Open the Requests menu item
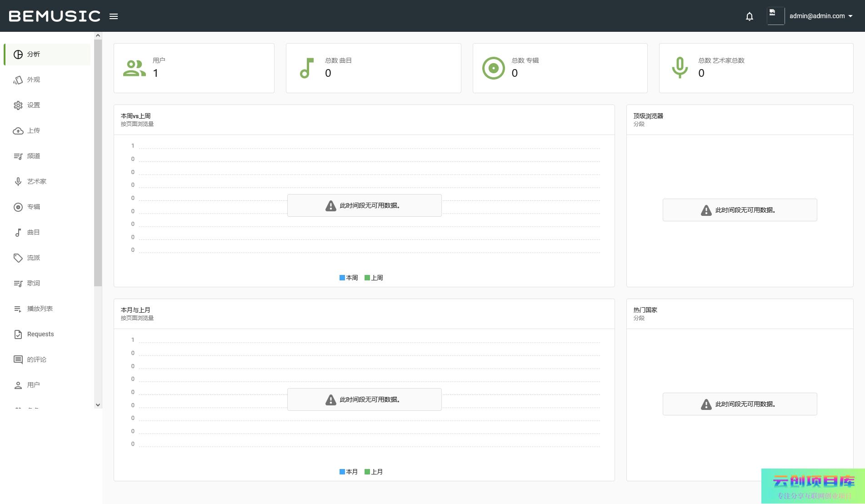This screenshot has width=865, height=504. (x=40, y=334)
